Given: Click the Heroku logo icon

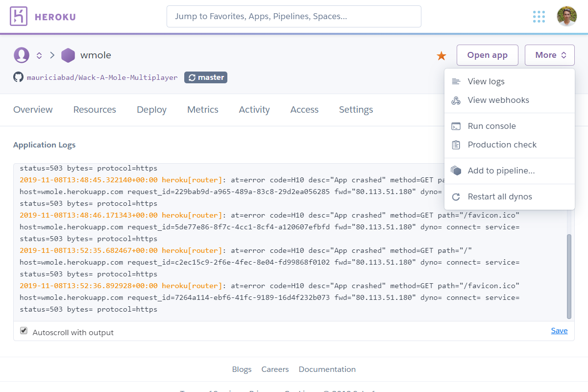Looking at the screenshot, I should pos(19,17).
